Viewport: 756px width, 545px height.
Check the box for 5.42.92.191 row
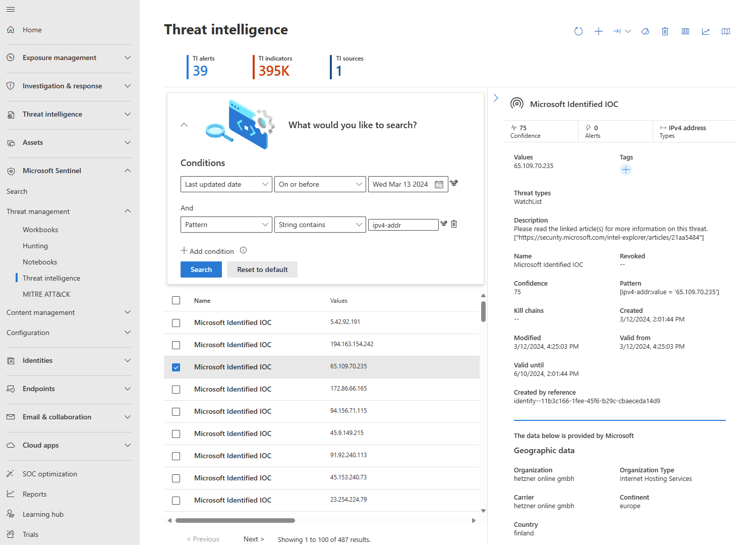tap(176, 323)
